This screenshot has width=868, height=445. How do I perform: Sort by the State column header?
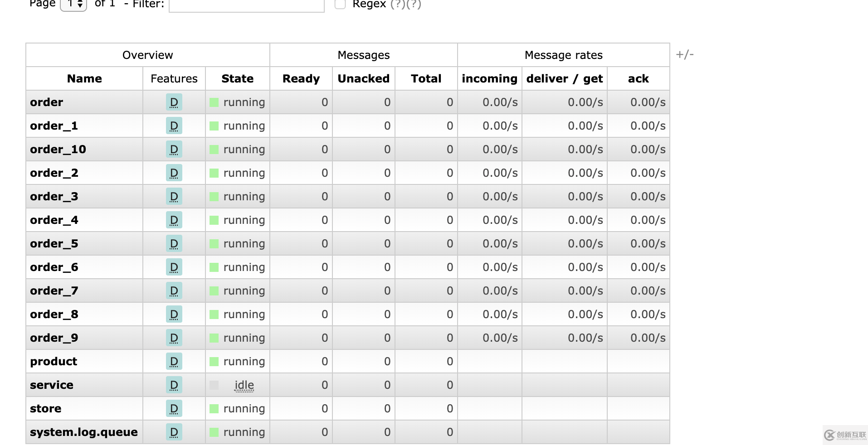pos(238,78)
